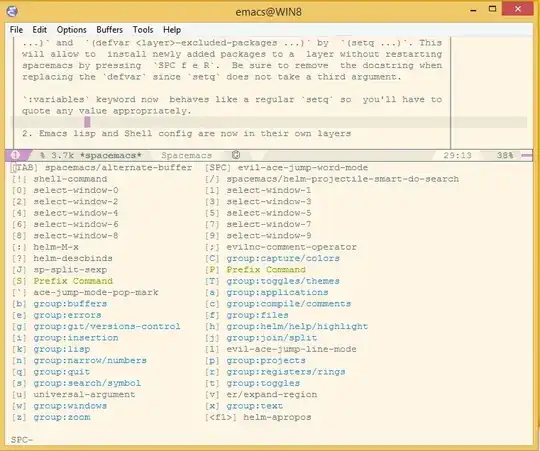Click the evil-ace-jump-line-mode entry
540x451 pixels.
(291, 349)
